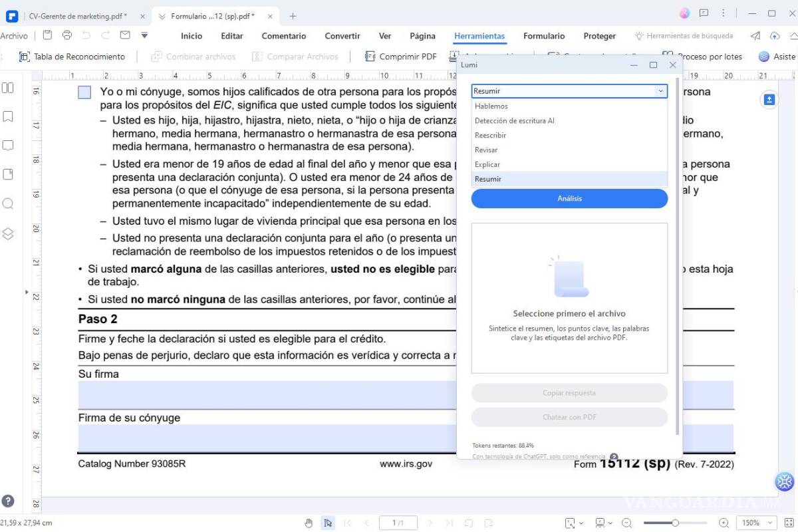Check the eligibility checkbox in the form
The height and width of the screenshot is (532, 798).
click(x=84, y=92)
